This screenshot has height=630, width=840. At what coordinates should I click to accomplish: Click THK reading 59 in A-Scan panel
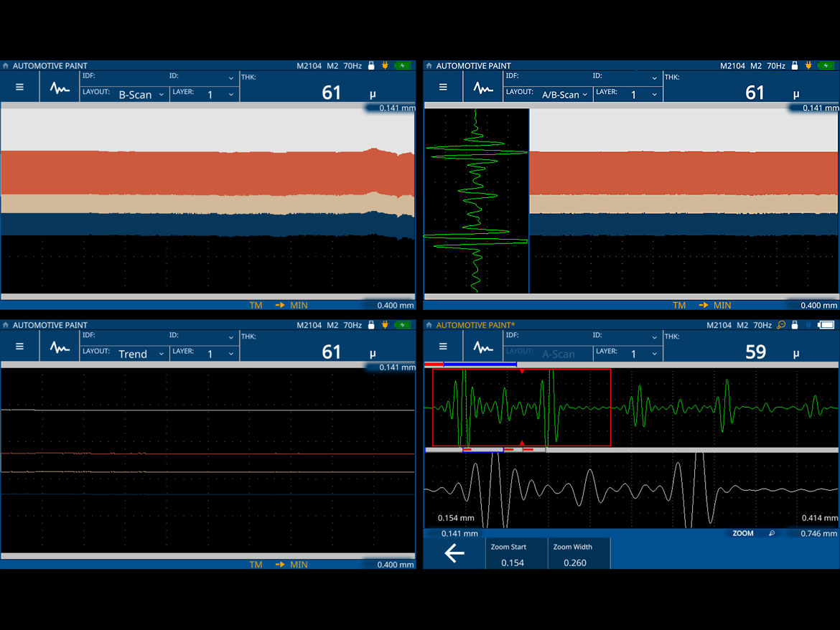coord(755,352)
